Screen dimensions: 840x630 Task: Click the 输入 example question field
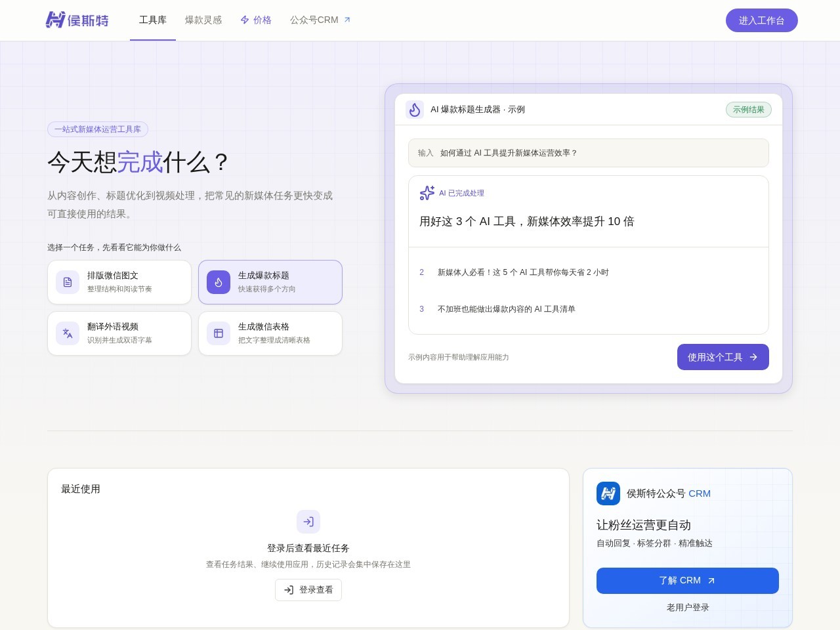(589, 153)
